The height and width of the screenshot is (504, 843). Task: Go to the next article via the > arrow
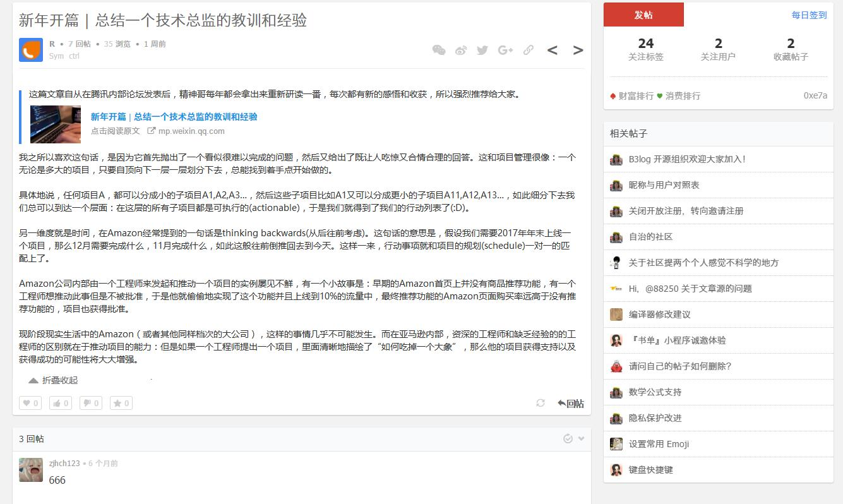coord(578,50)
